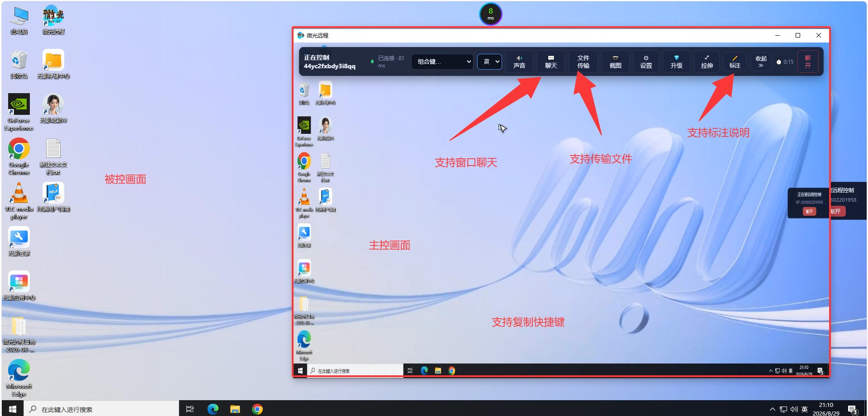Open the local taskbar notification center
Screen dimensions: 868x416
(x=852, y=409)
